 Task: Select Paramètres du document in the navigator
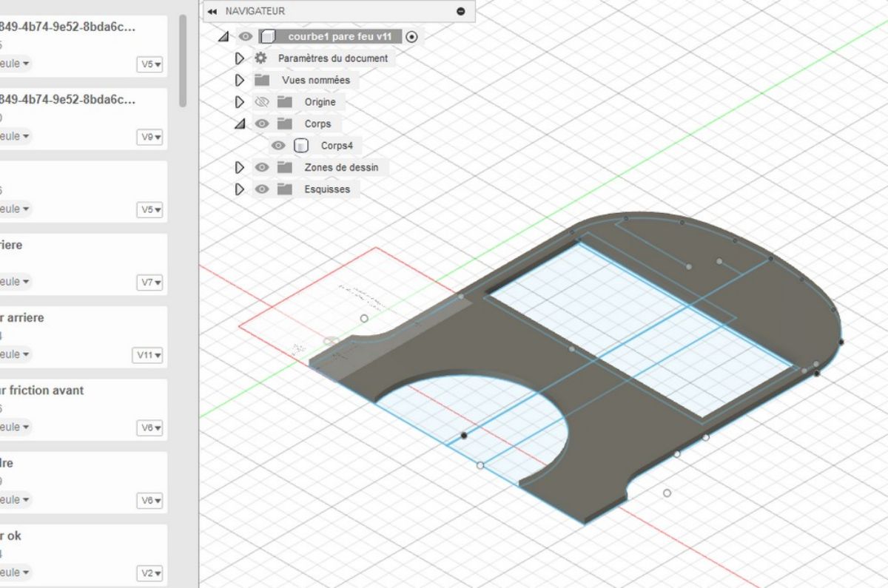pos(333,58)
